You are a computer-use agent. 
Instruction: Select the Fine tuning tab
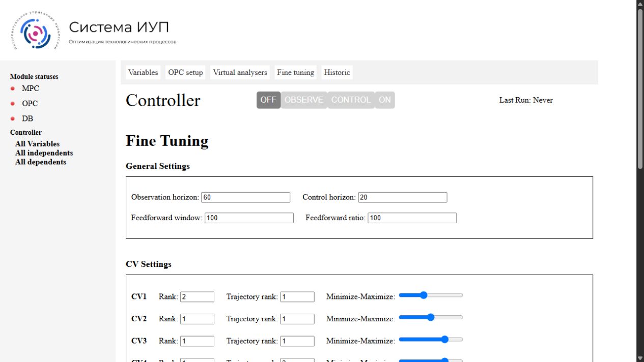295,73
